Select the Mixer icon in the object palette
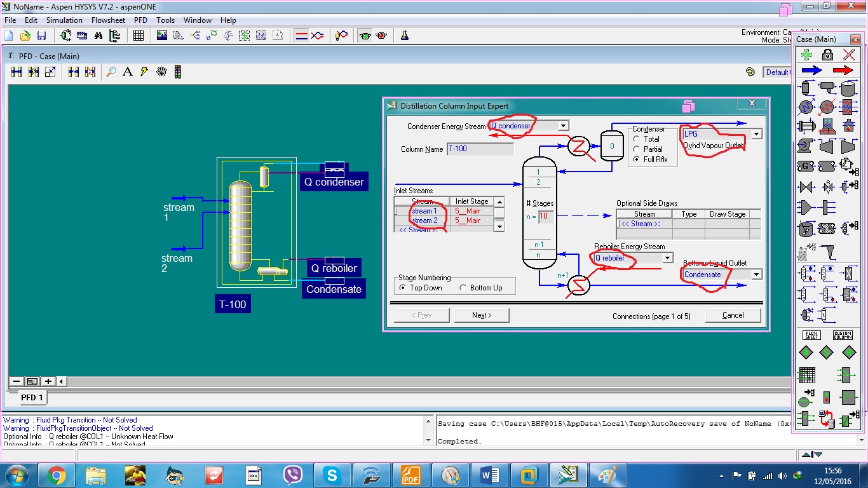This screenshot has width=868, height=488. [806, 207]
